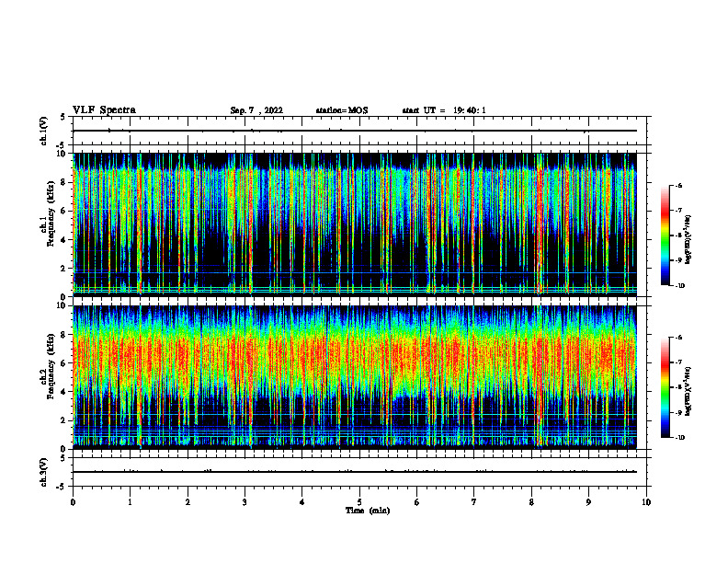
Task: Click the ch.3 voltage waveform trace
Action: pos(355,472)
